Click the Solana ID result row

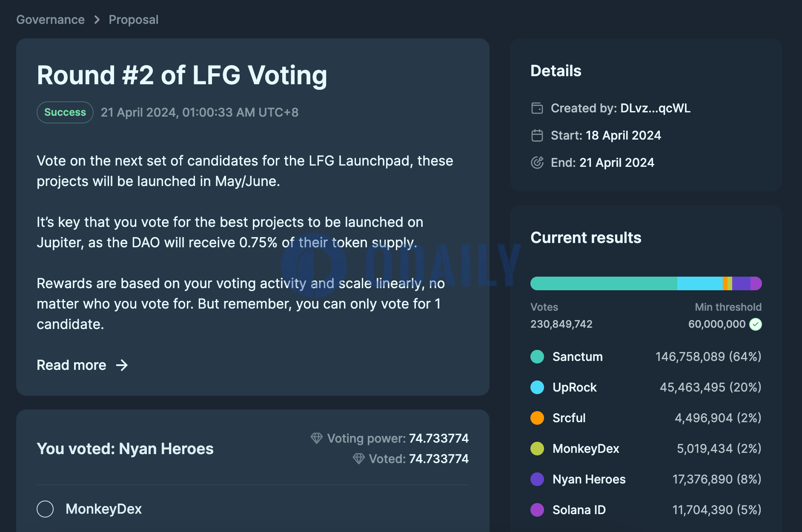(x=646, y=510)
